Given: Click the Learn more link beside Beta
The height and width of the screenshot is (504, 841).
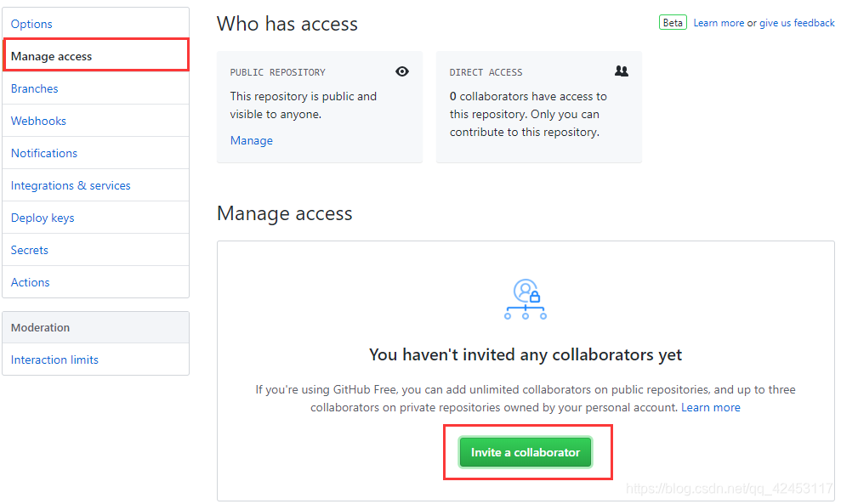Looking at the screenshot, I should coord(719,23).
